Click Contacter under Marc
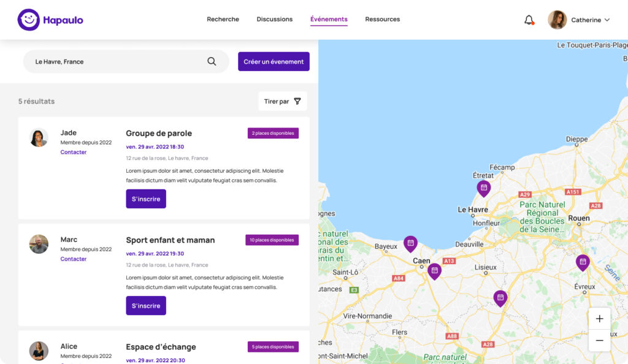The height and width of the screenshot is (364, 628). point(74,259)
